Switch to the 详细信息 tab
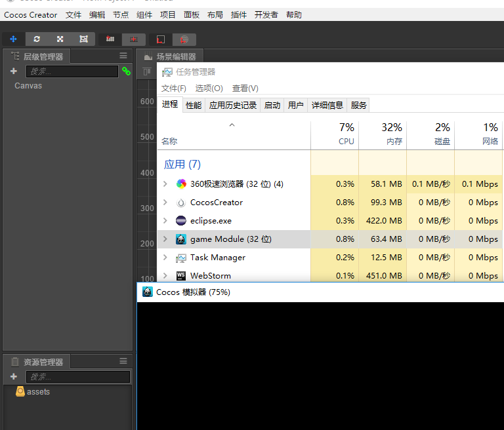This screenshot has height=430, width=504. pos(327,106)
